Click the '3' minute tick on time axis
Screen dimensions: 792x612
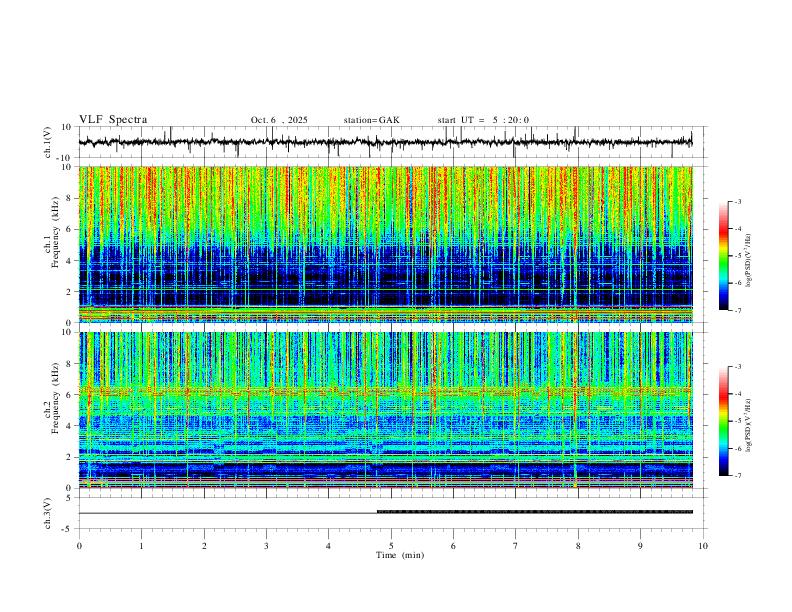pos(266,546)
